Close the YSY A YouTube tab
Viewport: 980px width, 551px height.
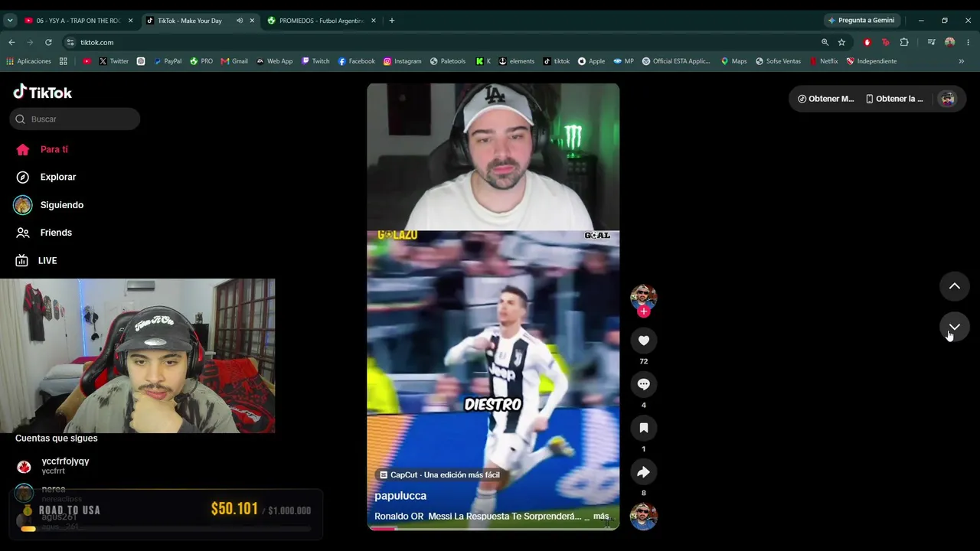130,21
